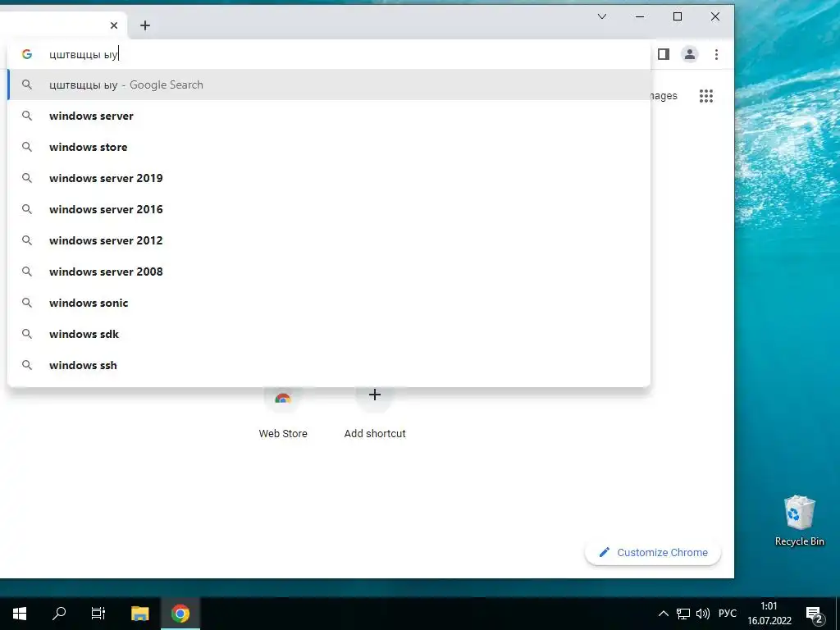The image size is (840, 630).
Task: Open the taskbar clock and date
Action: tap(769, 614)
